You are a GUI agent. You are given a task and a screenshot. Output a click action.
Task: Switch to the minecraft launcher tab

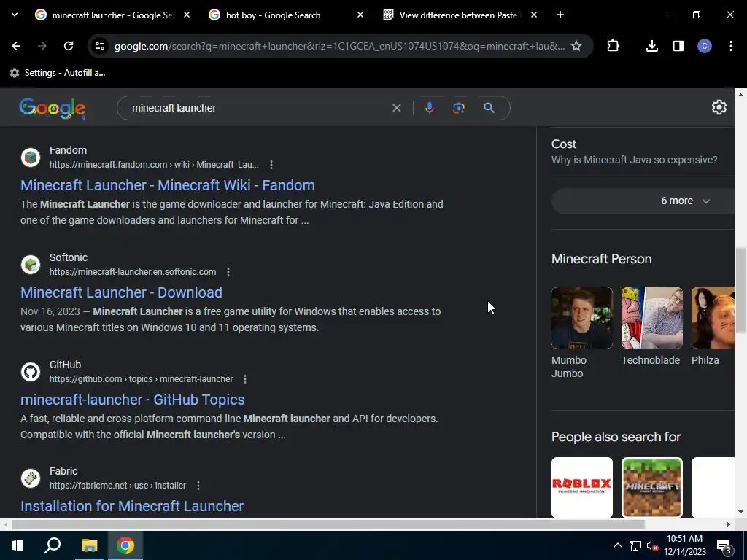112,15
